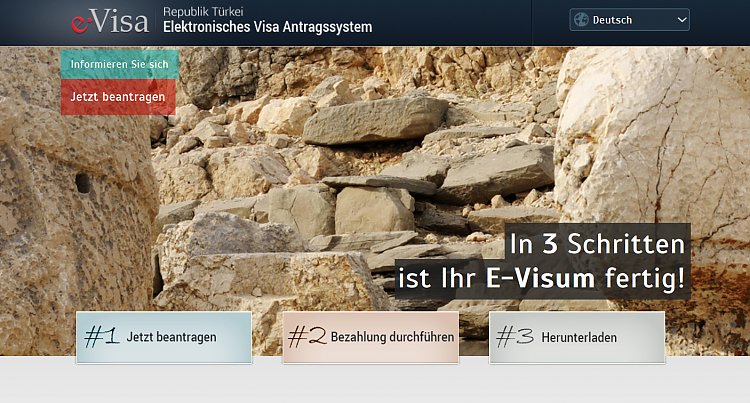Click the Herunterladen step card
The height and width of the screenshot is (403, 750).
tap(577, 338)
